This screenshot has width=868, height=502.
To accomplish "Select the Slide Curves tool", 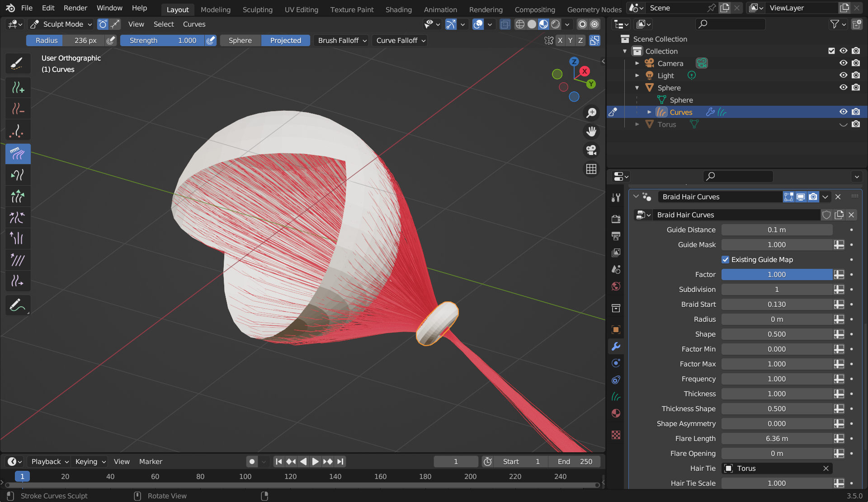I will click(18, 281).
